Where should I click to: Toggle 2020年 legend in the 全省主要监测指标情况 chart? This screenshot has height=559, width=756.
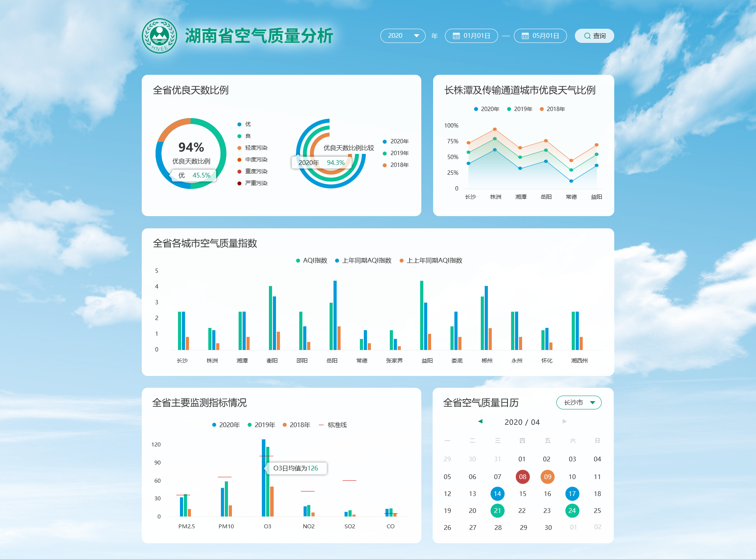tap(226, 425)
